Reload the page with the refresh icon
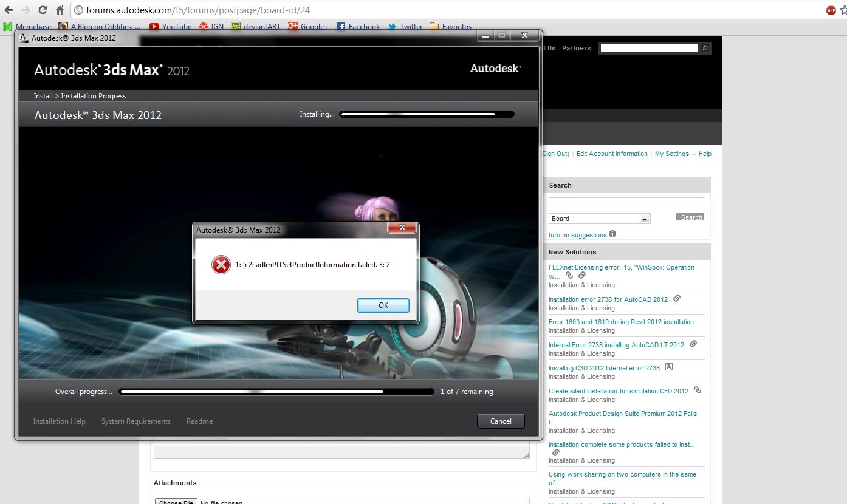This screenshot has height=504, width=847. 43,10
